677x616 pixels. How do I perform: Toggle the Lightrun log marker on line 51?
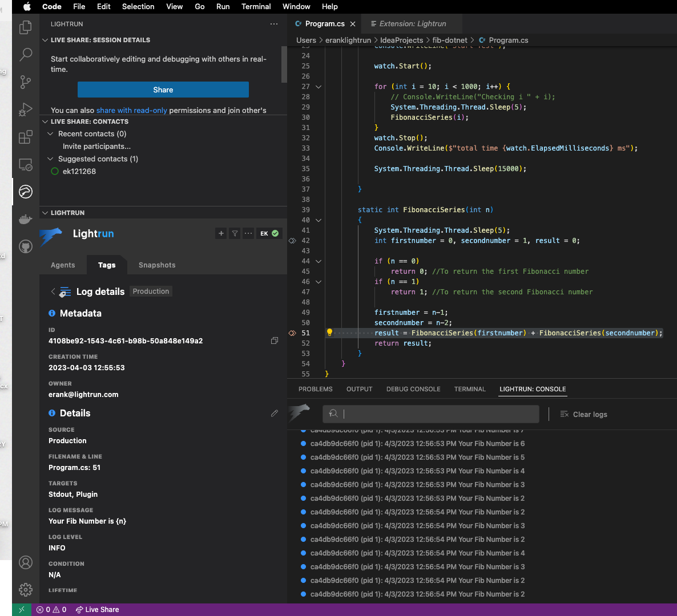point(292,333)
